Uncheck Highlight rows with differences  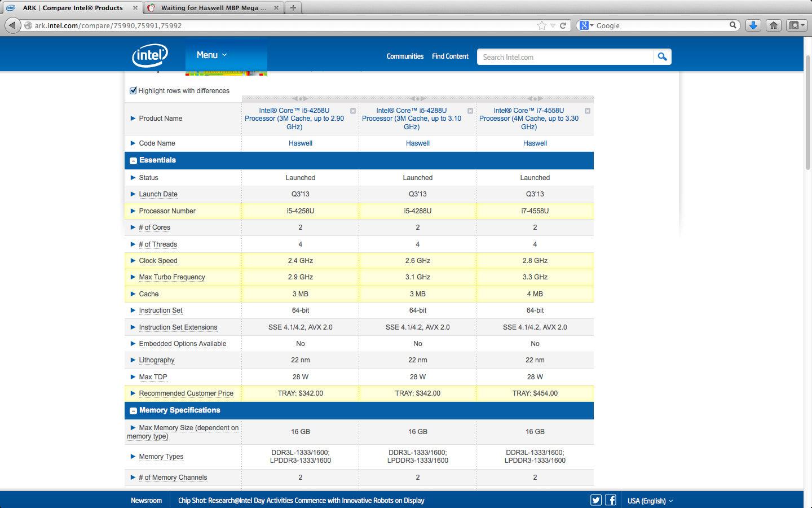pos(133,90)
